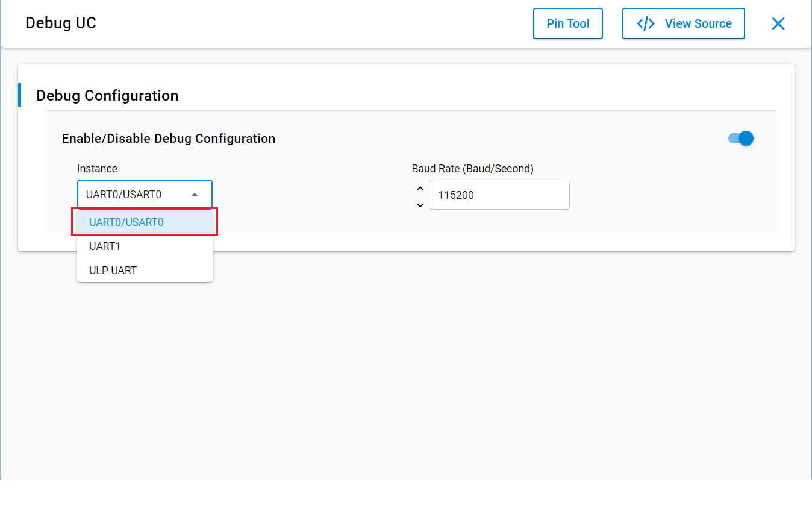
Task: Increase baud rate using the up arrow
Action: pos(420,189)
